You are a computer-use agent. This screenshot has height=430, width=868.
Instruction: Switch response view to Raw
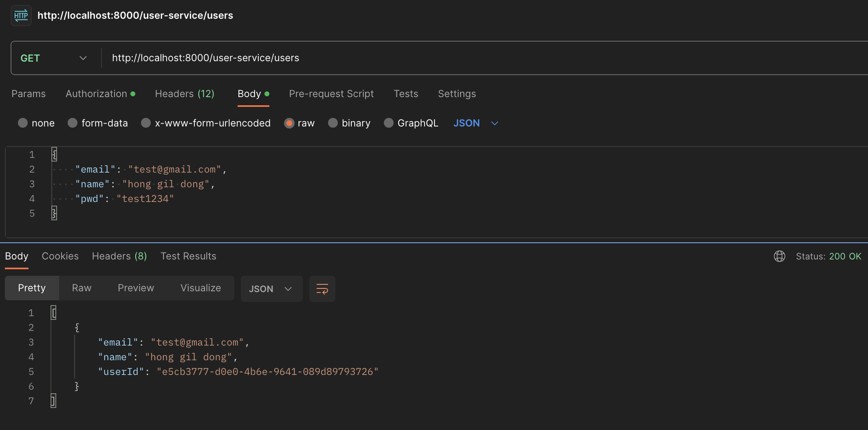pos(81,288)
